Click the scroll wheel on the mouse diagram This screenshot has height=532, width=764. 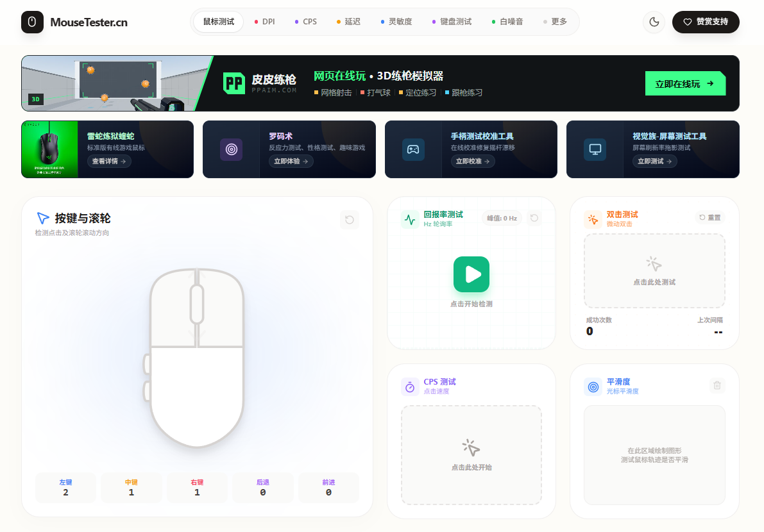[197, 304]
